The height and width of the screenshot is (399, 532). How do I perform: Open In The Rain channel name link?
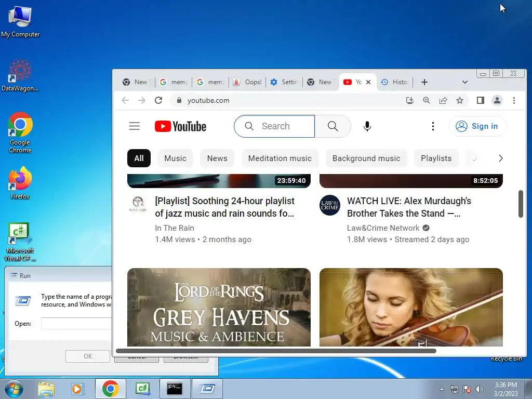pos(175,228)
